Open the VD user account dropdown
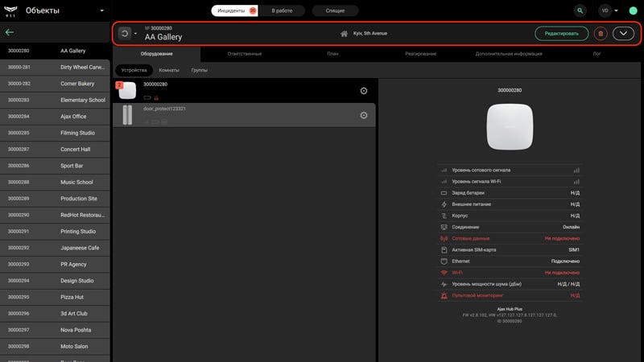This screenshot has height=362, width=644. 609,10
